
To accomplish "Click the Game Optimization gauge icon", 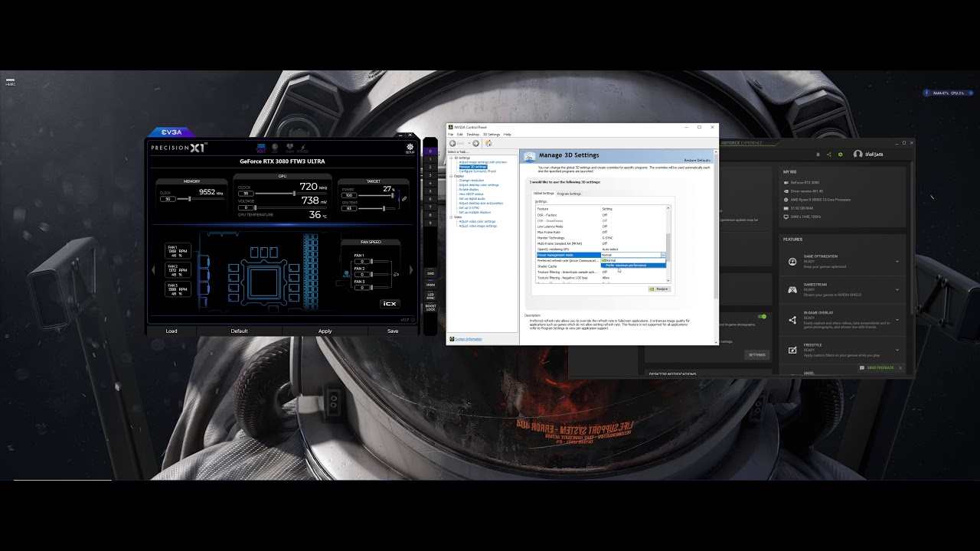I will tap(792, 262).
